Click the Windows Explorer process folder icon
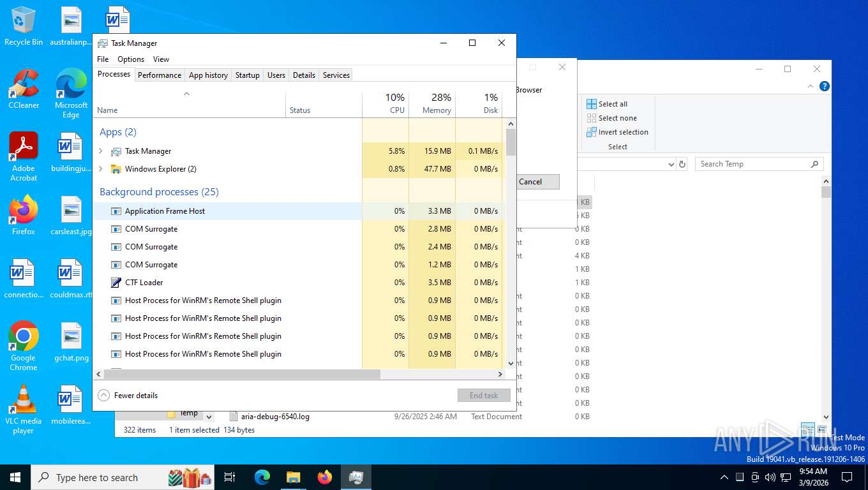The width and height of the screenshot is (868, 490). click(116, 169)
